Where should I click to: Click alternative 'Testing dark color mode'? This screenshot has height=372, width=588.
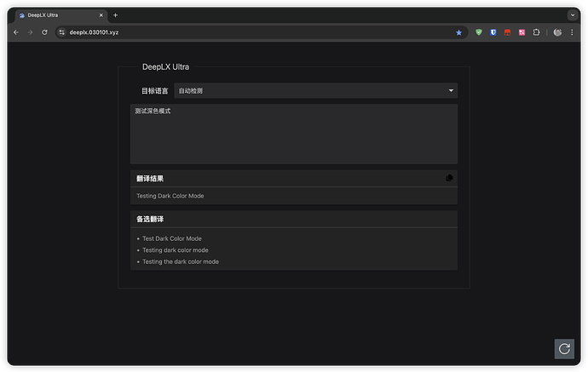(x=176, y=250)
